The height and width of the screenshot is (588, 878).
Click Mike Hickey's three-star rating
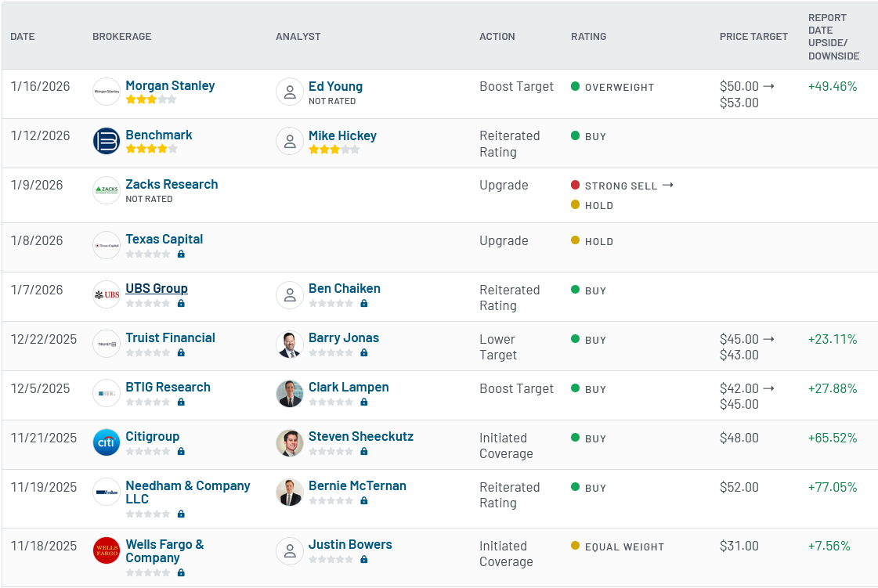334,150
